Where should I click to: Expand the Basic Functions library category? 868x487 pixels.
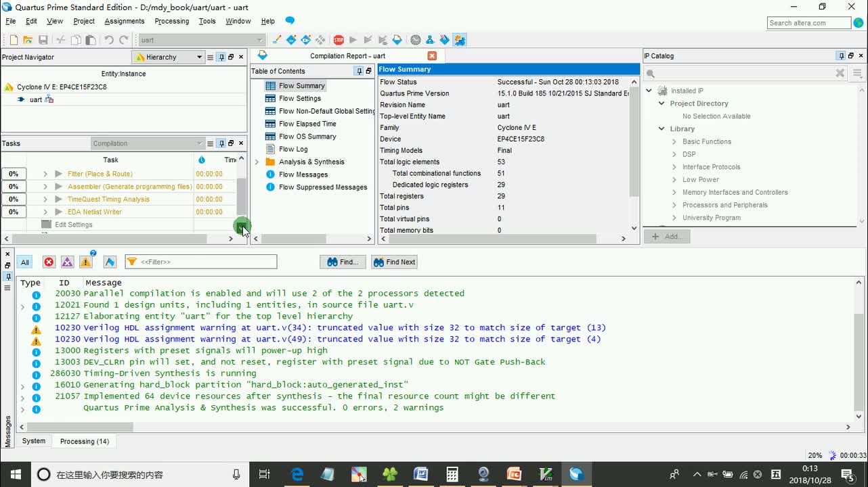coord(674,142)
